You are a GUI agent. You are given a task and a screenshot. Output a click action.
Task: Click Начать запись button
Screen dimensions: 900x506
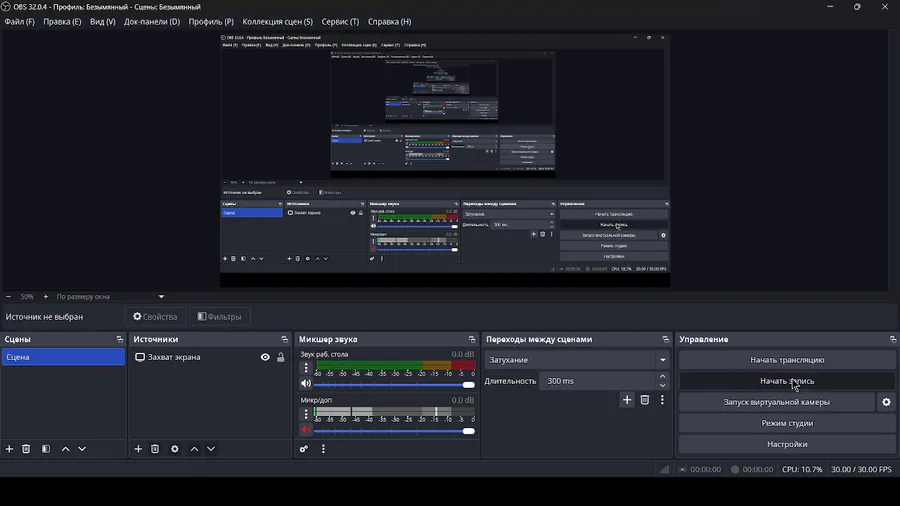coord(787,381)
